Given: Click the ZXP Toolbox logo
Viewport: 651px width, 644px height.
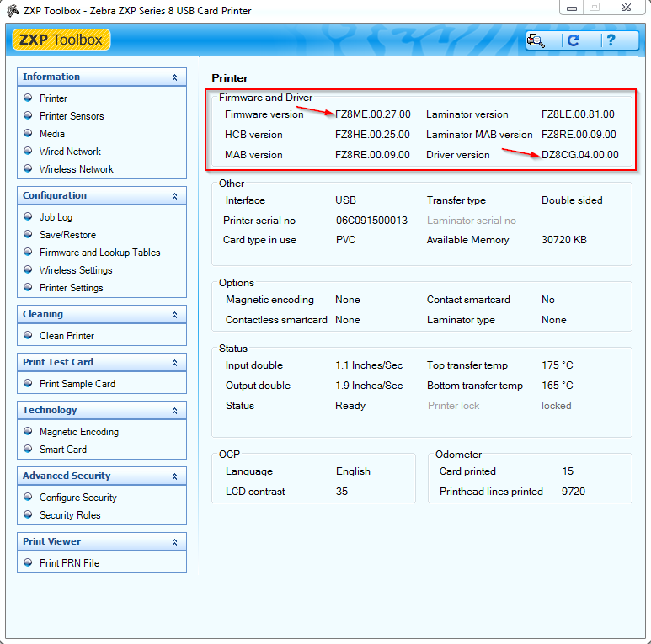Looking at the screenshot, I should click(x=61, y=40).
